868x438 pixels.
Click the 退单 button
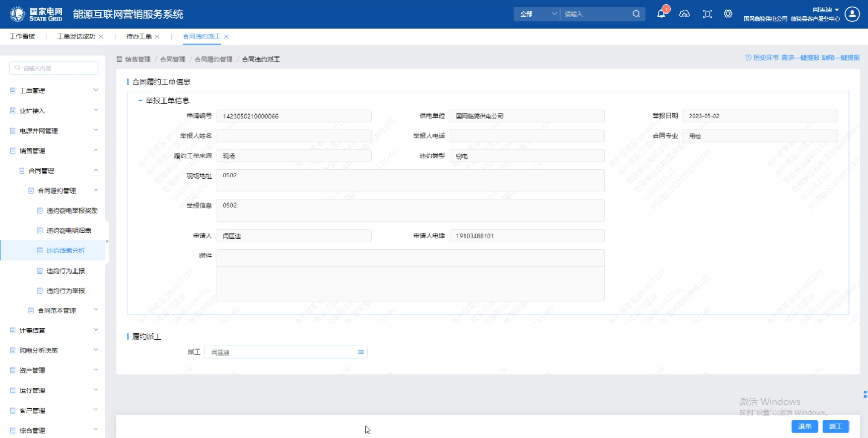pyautogui.click(x=804, y=427)
